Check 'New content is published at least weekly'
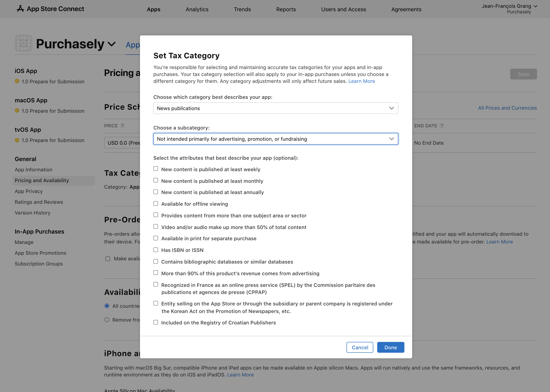Screen dimensions: 550x392 coord(156,169)
